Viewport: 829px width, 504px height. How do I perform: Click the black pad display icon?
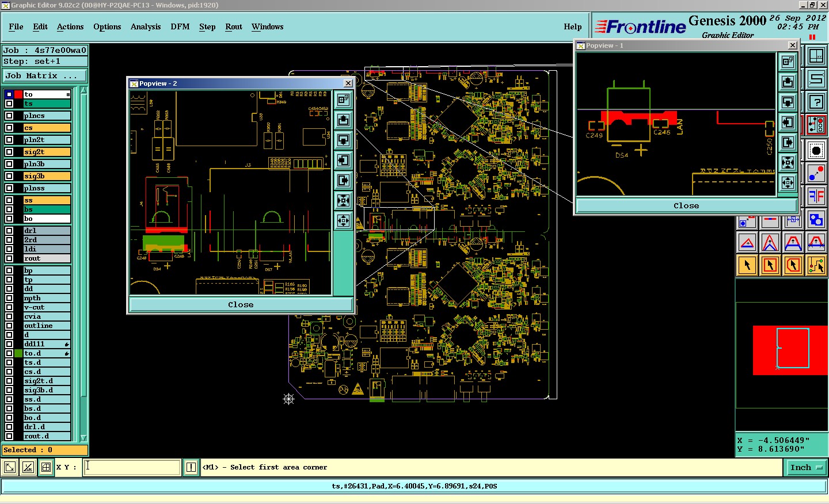pyautogui.click(x=816, y=151)
